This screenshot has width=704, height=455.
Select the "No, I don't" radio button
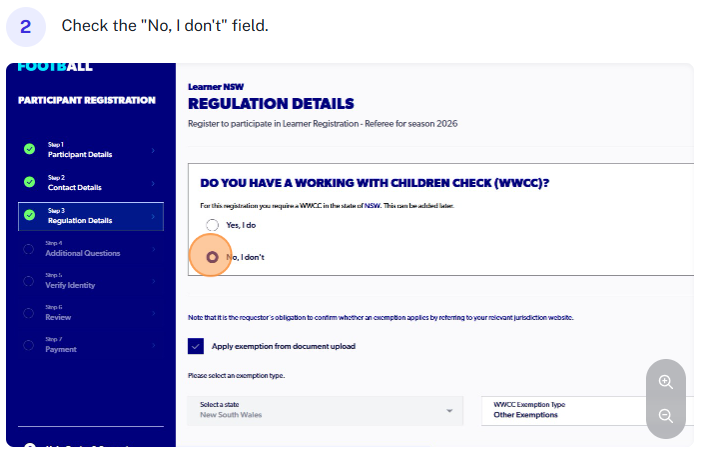pyautogui.click(x=212, y=257)
